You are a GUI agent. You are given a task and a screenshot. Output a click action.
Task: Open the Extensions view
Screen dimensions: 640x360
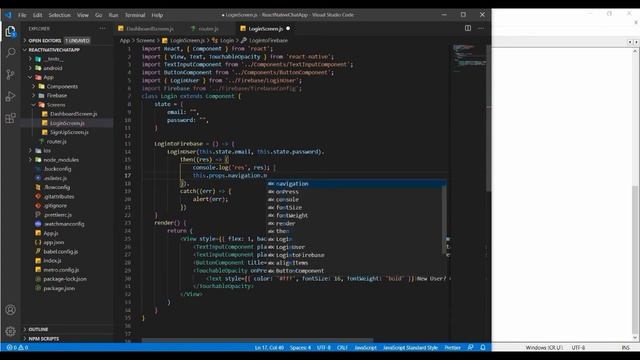pyautogui.click(x=11, y=118)
